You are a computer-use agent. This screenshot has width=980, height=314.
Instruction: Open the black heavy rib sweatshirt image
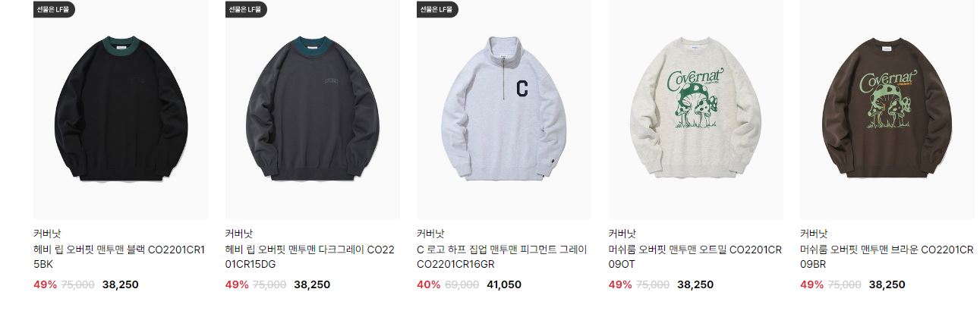point(120,109)
